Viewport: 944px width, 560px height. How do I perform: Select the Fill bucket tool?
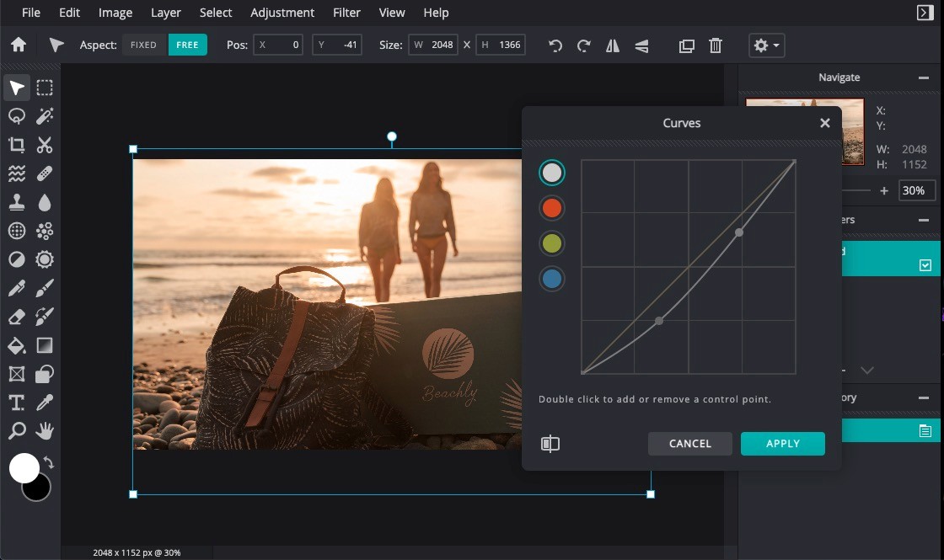pyautogui.click(x=15, y=345)
